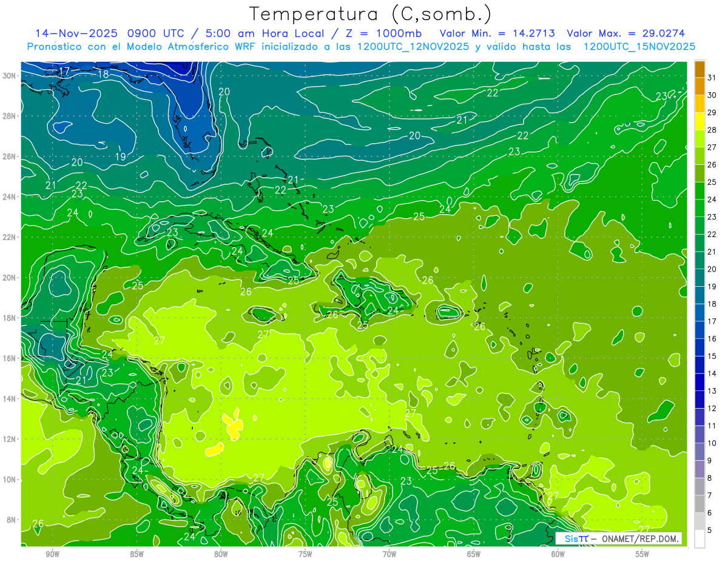Click the '55W' longitude axis label
Image resolution: width=728 pixels, height=562 pixels.
[642, 554]
